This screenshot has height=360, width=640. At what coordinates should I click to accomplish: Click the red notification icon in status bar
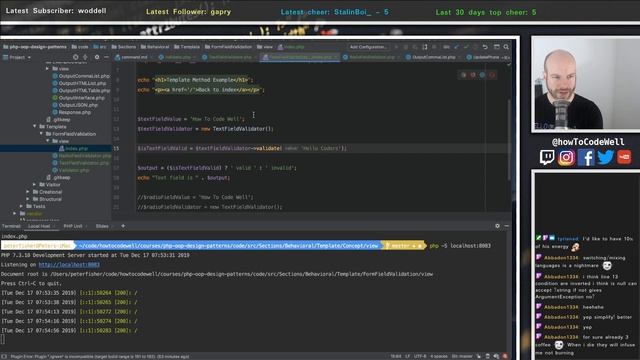click(x=505, y=356)
